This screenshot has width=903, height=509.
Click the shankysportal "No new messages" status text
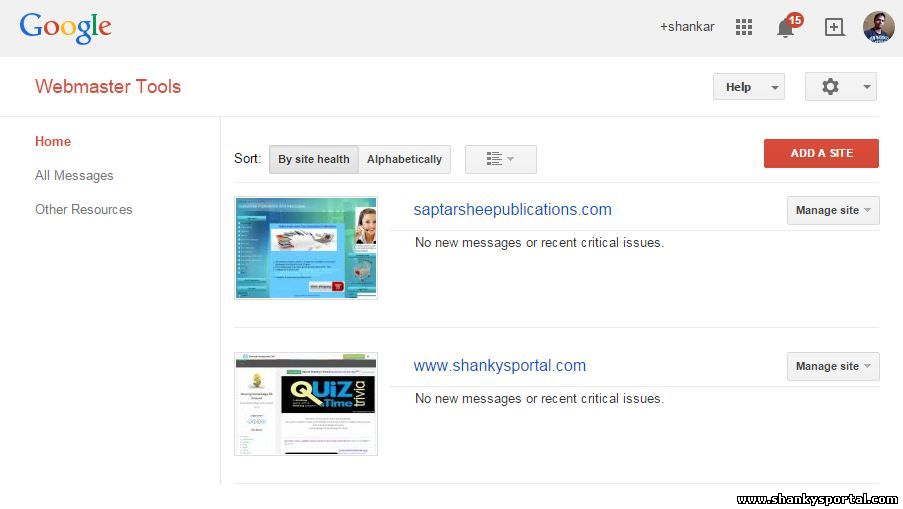click(x=539, y=399)
